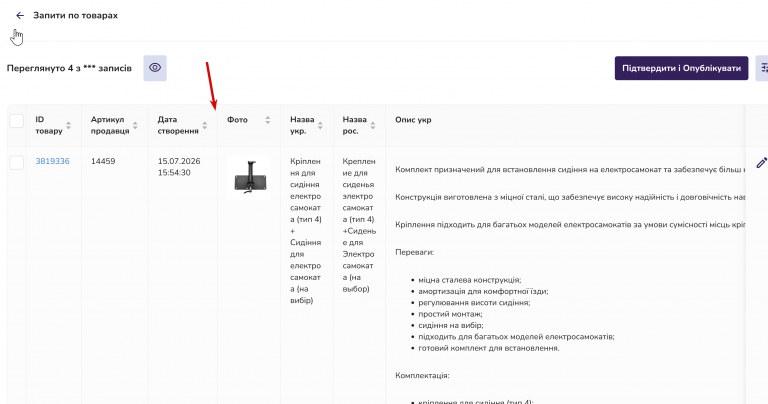Click the Russian name cell starting Крепление
The height and width of the screenshot is (404, 768).
[359, 225]
